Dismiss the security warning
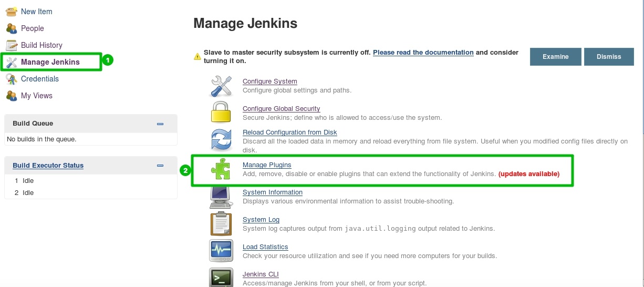Screen dimensions: 644x287 click(609, 57)
